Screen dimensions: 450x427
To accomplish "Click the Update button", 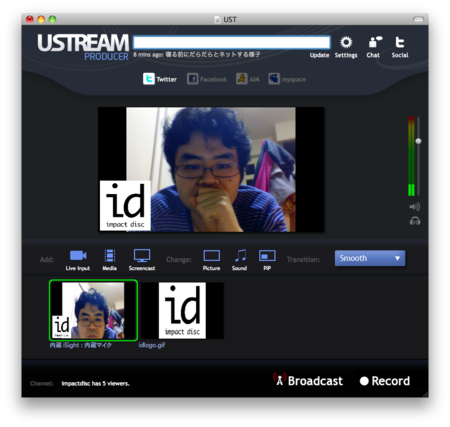I will (x=319, y=55).
